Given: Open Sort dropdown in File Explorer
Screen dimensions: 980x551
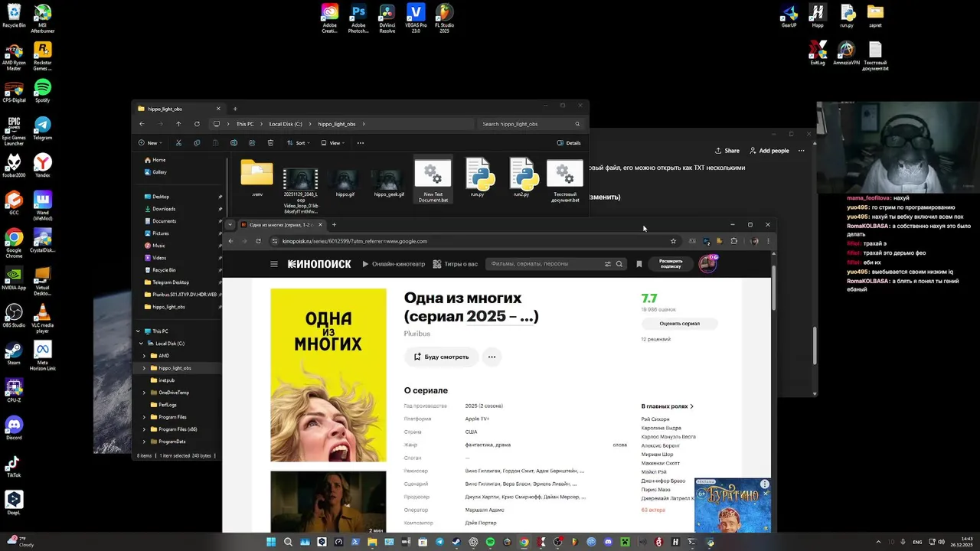Looking at the screenshot, I should pos(299,143).
